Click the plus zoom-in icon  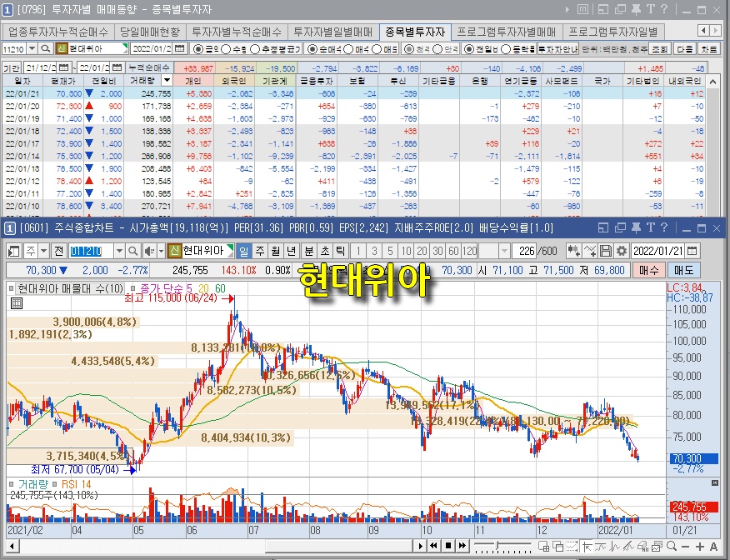point(700,546)
